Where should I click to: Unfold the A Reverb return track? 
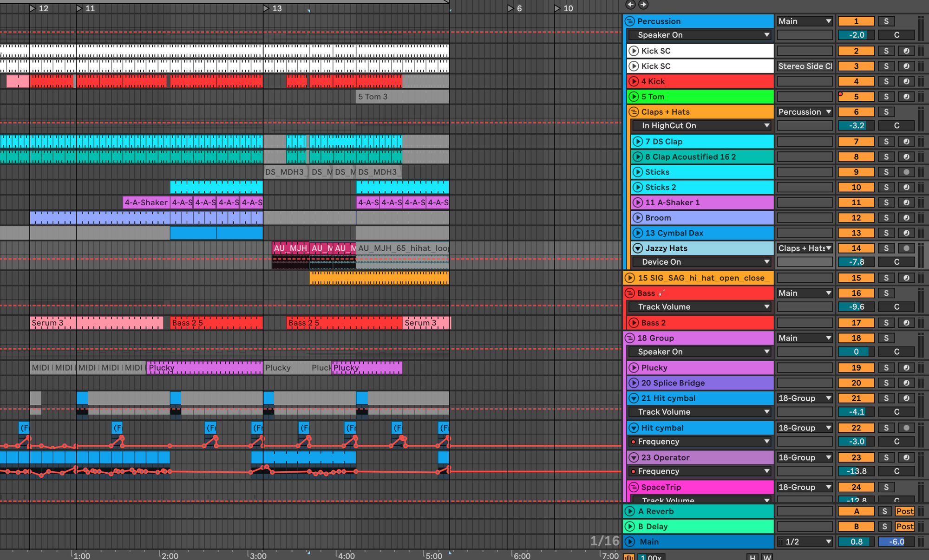[x=630, y=511]
